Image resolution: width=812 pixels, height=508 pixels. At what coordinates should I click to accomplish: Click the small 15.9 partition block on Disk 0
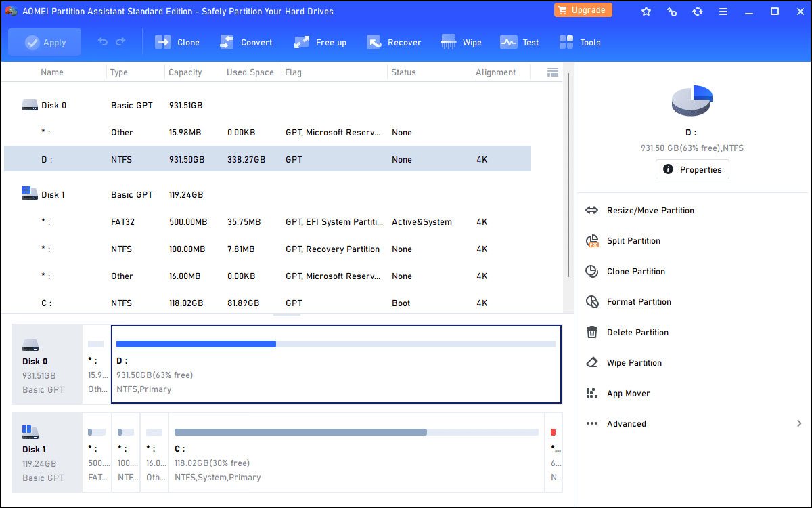coord(96,364)
